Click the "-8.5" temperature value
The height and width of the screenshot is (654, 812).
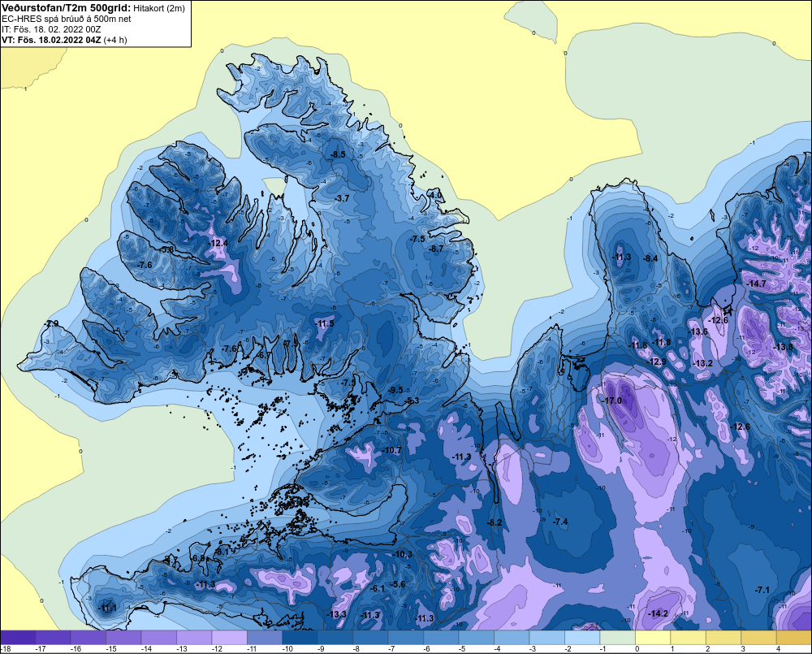(338, 154)
